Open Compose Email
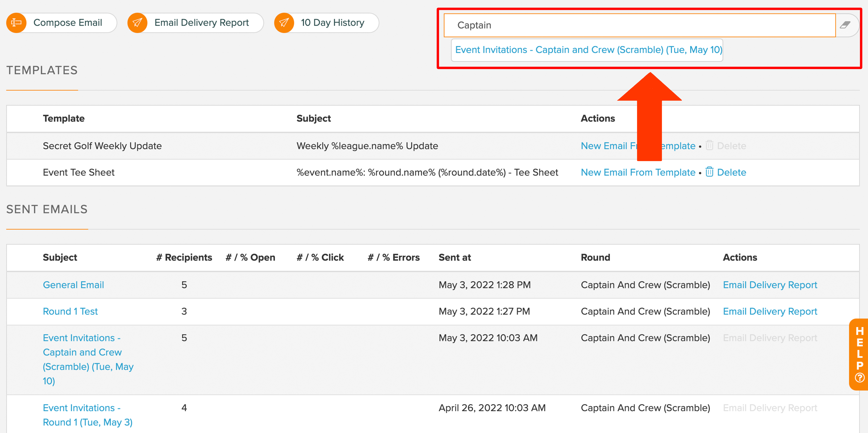Image resolution: width=868 pixels, height=433 pixels. pyautogui.click(x=61, y=23)
